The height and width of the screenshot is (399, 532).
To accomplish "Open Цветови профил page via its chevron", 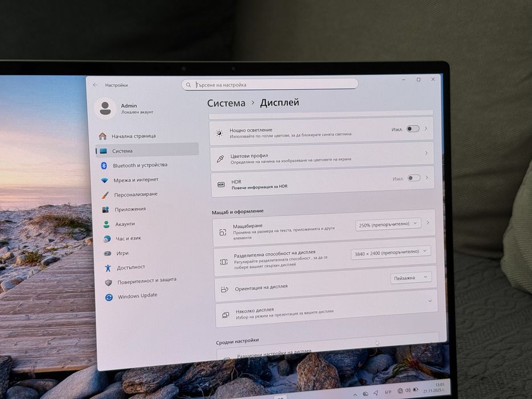I will tap(426, 153).
